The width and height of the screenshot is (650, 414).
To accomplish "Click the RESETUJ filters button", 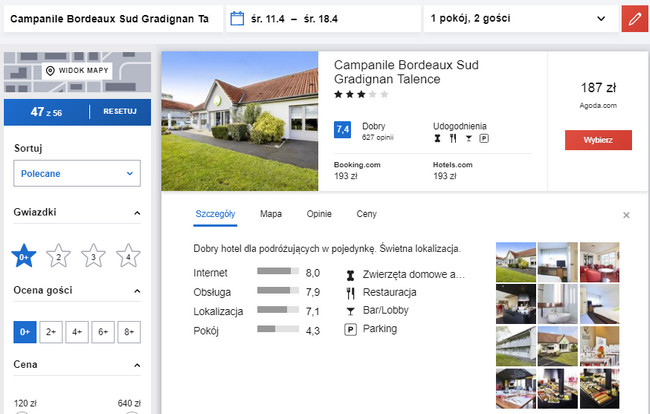I will (x=120, y=111).
